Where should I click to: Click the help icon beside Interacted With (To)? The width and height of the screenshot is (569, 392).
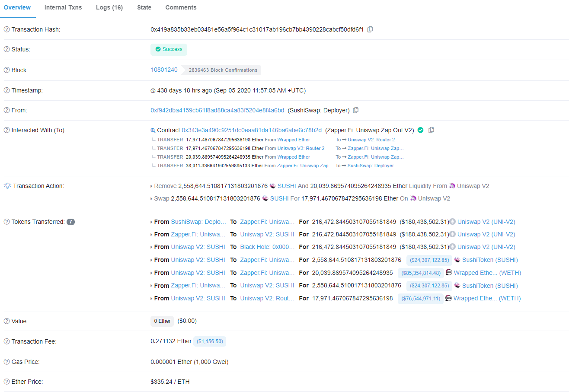(x=6, y=130)
